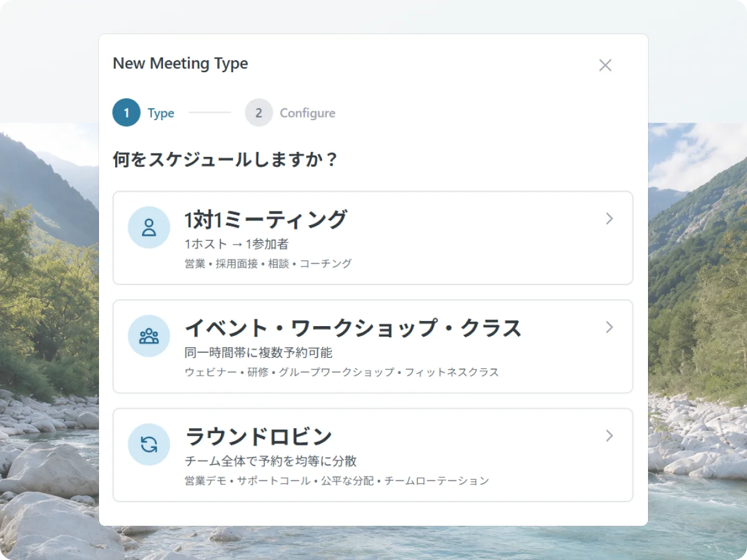Select the Type step label

pos(161,113)
